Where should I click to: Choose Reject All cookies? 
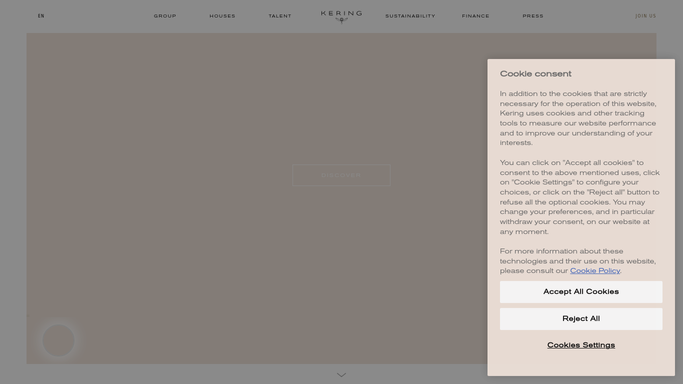click(x=581, y=319)
